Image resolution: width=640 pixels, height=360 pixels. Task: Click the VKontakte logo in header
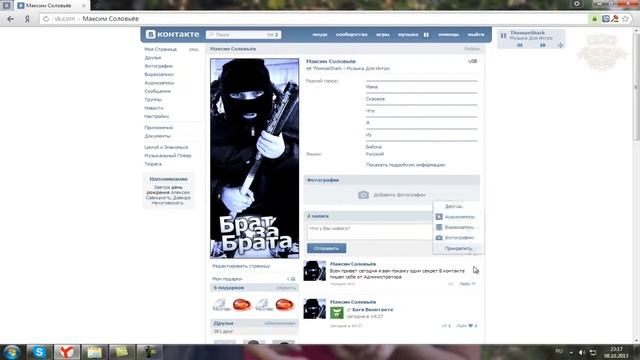pos(172,34)
